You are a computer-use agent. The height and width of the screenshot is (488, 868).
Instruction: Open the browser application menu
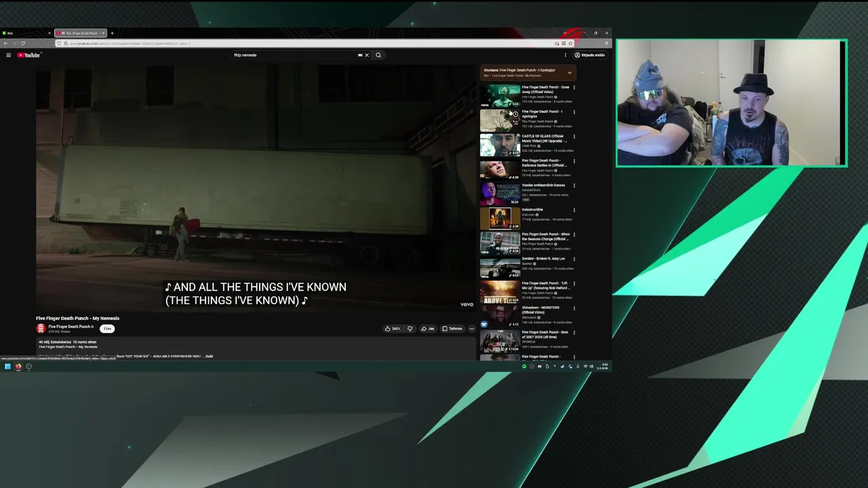(606, 43)
